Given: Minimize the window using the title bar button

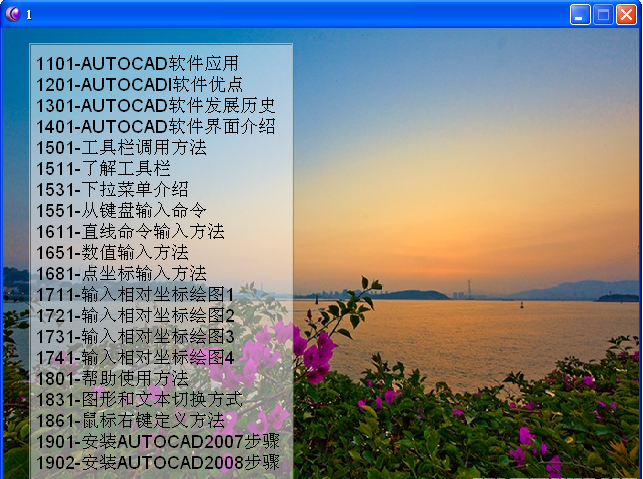Looking at the screenshot, I should point(580,14).
